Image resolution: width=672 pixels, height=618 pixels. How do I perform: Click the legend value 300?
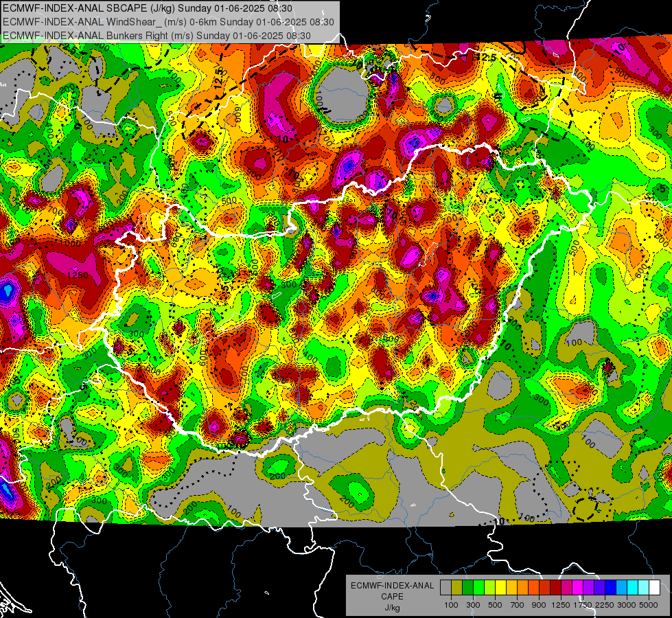(473, 605)
